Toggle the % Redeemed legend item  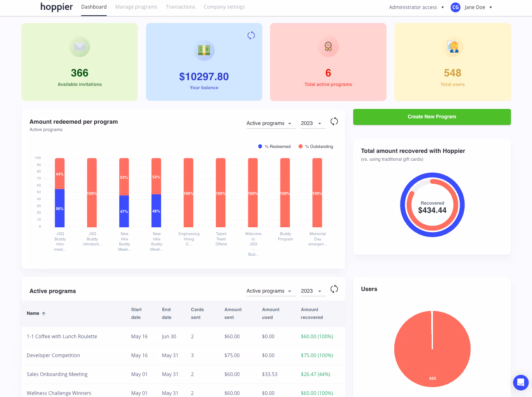(x=274, y=146)
